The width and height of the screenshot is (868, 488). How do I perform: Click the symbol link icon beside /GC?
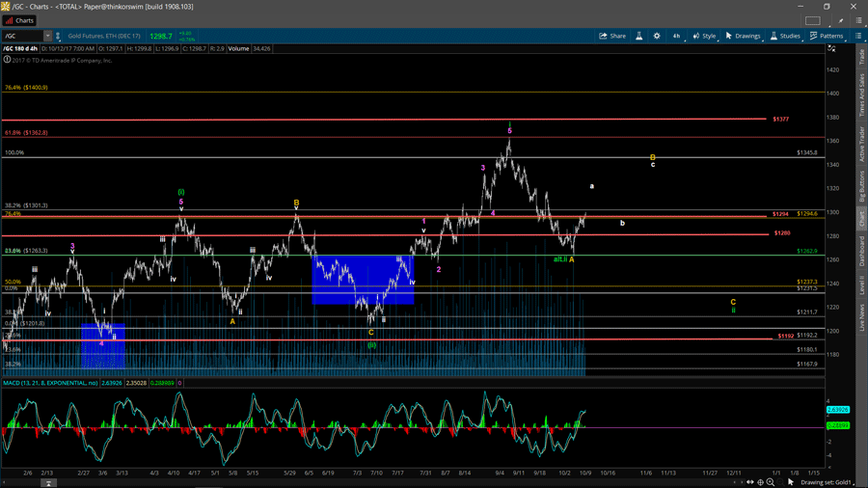[x=58, y=36]
